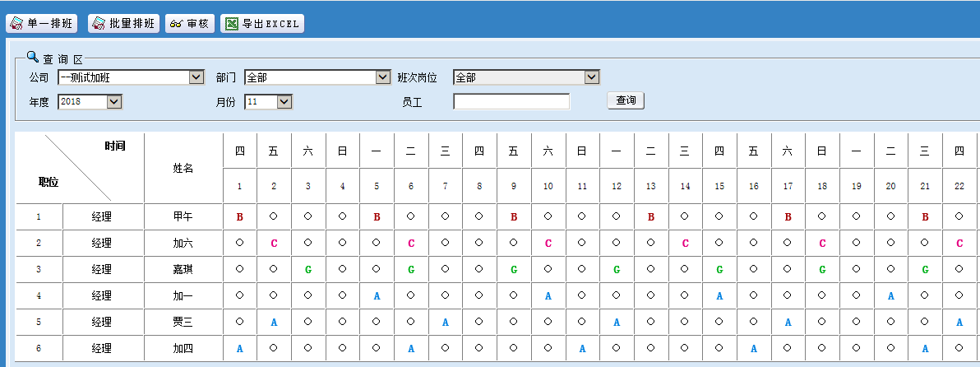Click the 经理 position cell in row 6
The height and width of the screenshot is (367, 980).
click(x=102, y=347)
